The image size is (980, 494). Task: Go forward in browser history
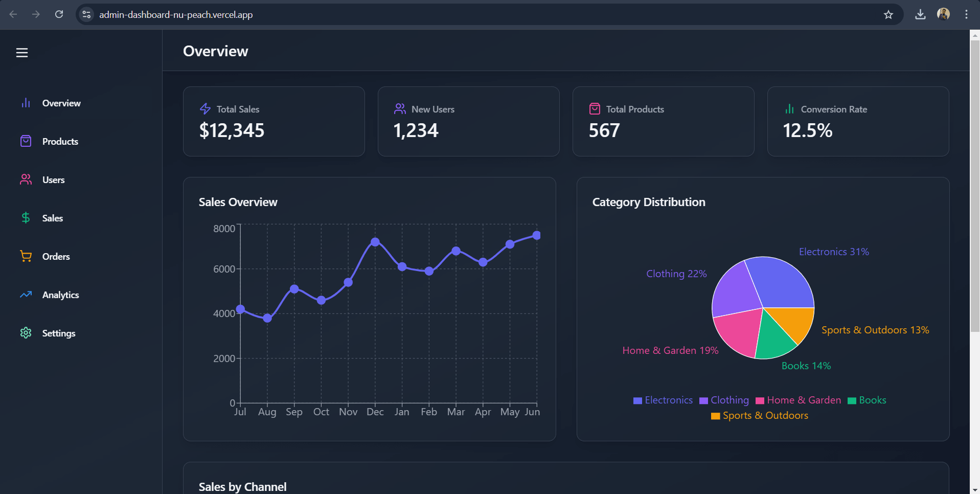[x=36, y=14]
